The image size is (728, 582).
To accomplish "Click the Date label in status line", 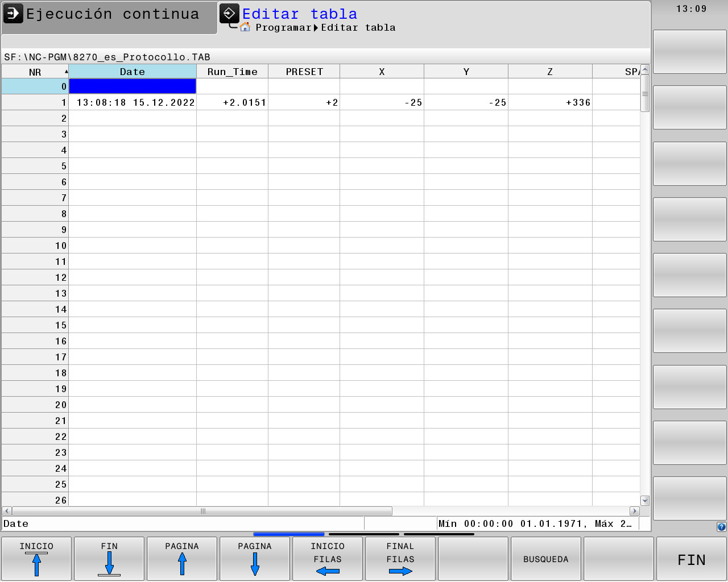I will (16, 523).
